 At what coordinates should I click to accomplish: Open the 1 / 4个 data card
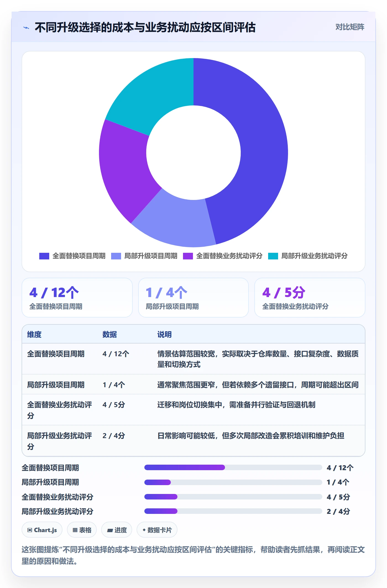tap(193, 298)
